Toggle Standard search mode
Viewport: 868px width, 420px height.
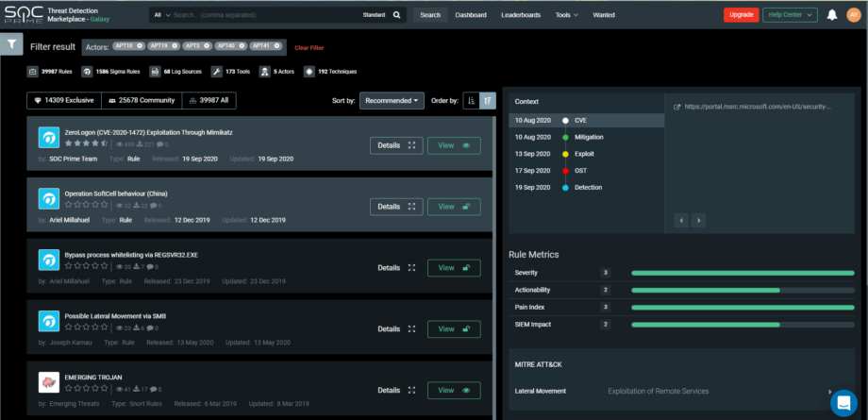[x=374, y=15]
